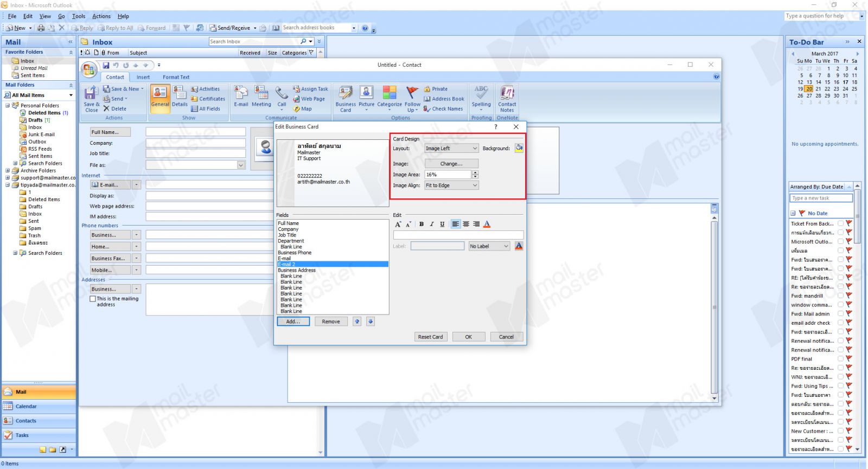Screen dimensions: 868x469
Task: Open label font color picker
Action: point(519,246)
